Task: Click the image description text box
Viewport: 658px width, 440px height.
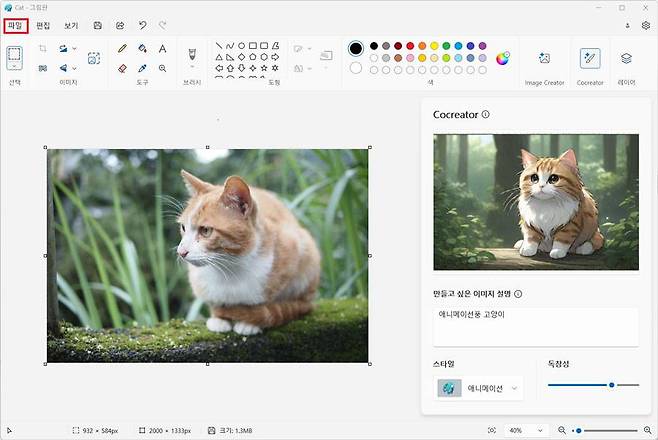Action: pyautogui.click(x=535, y=326)
